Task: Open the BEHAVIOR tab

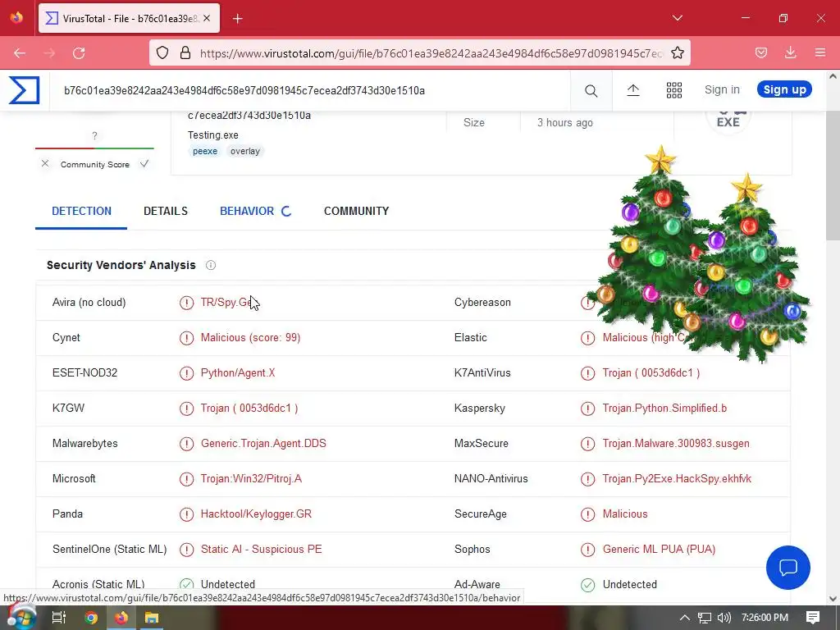Action: [247, 211]
